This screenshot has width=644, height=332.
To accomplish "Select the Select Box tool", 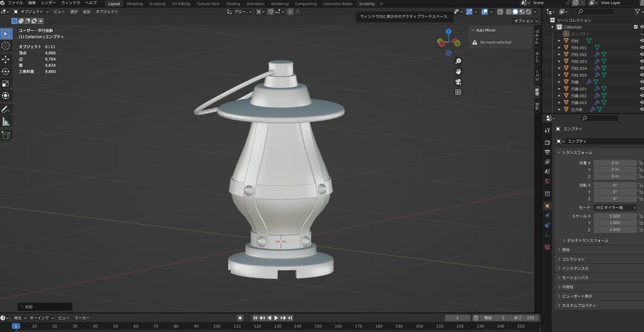I will pos(6,33).
